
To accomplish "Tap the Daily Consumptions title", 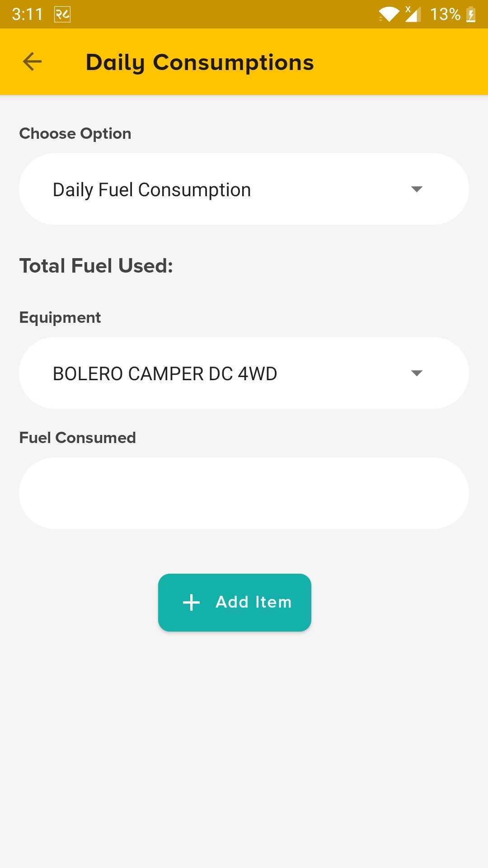I will 200,62.
